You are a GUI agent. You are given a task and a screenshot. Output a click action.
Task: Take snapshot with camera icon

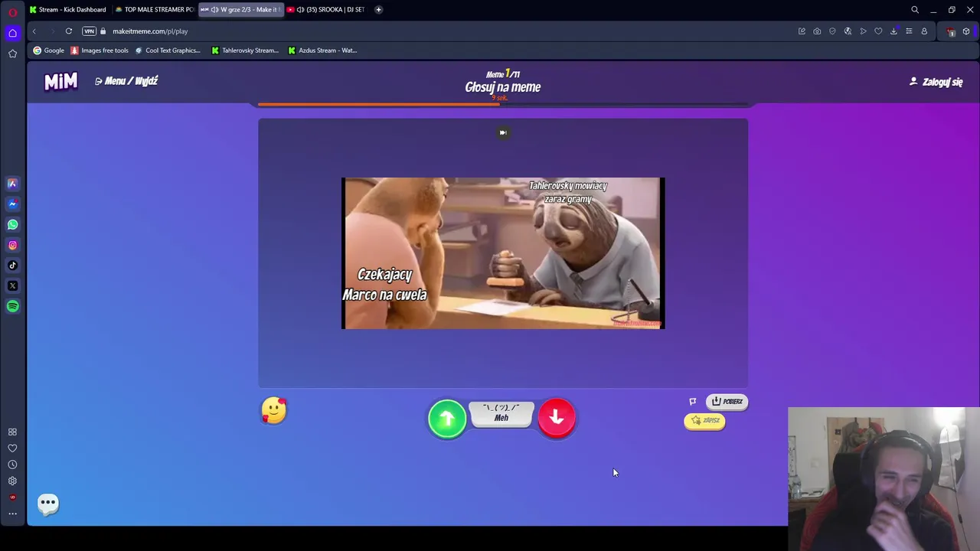[817, 31]
